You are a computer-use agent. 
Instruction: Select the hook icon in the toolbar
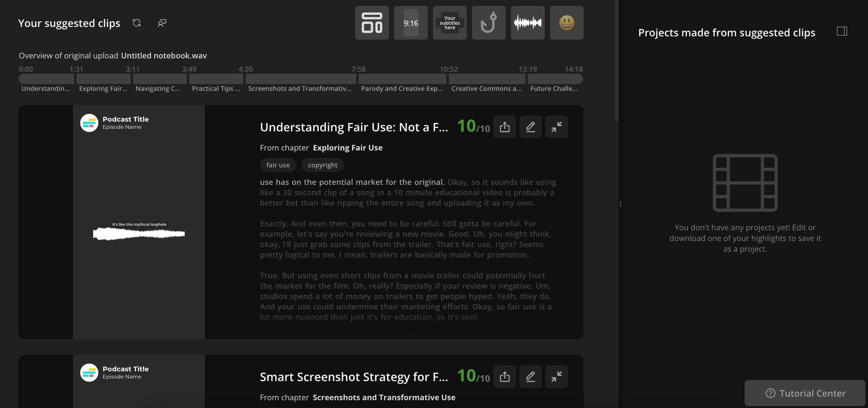[x=489, y=23]
